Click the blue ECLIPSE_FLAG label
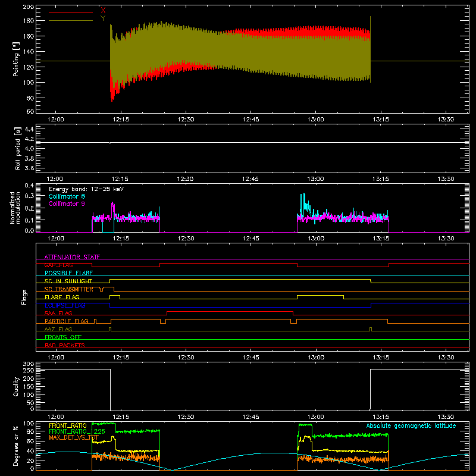 (65, 305)
